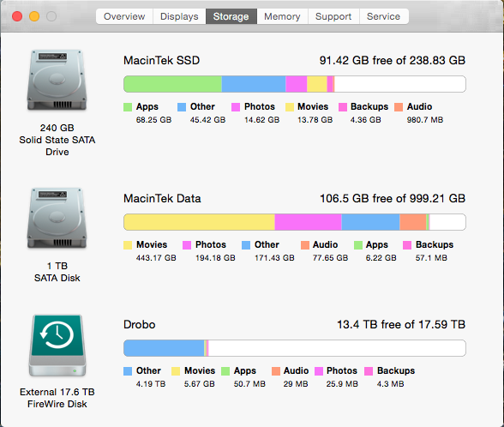504x427 pixels.
Task: Click the yellow Movies swatch under Drobo
Action: [x=176, y=371]
